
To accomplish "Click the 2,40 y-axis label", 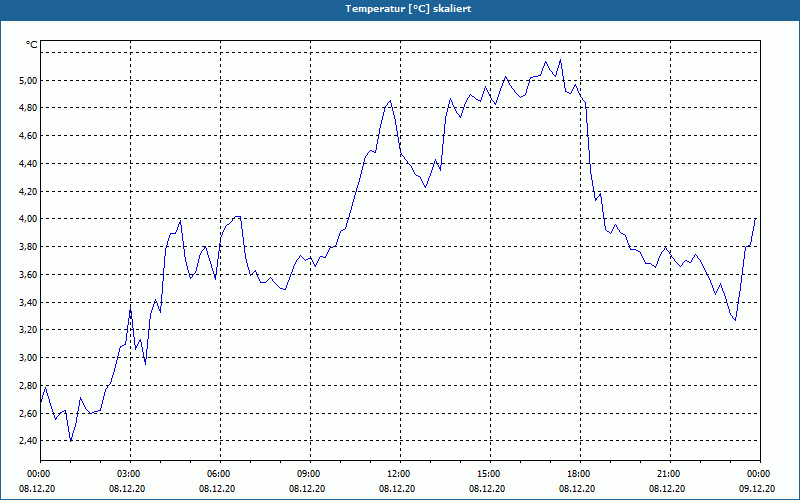I will [29, 441].
